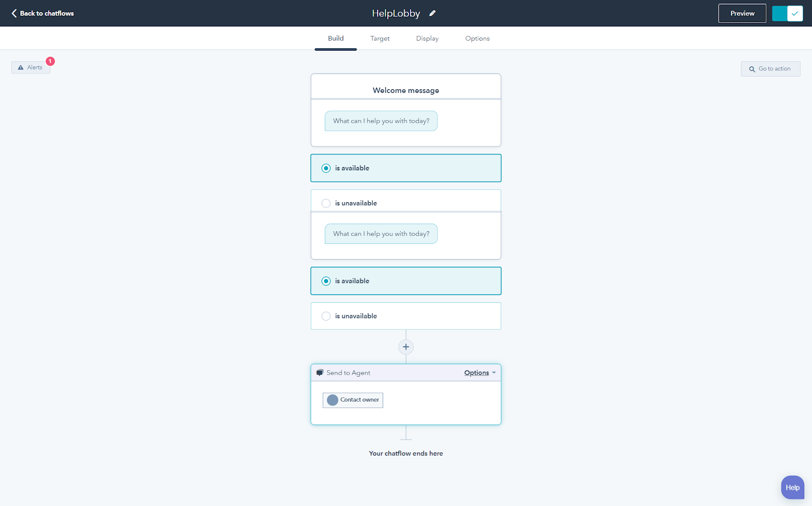
Task: Select the second 'is available' radio button
Action: point(326,281)
